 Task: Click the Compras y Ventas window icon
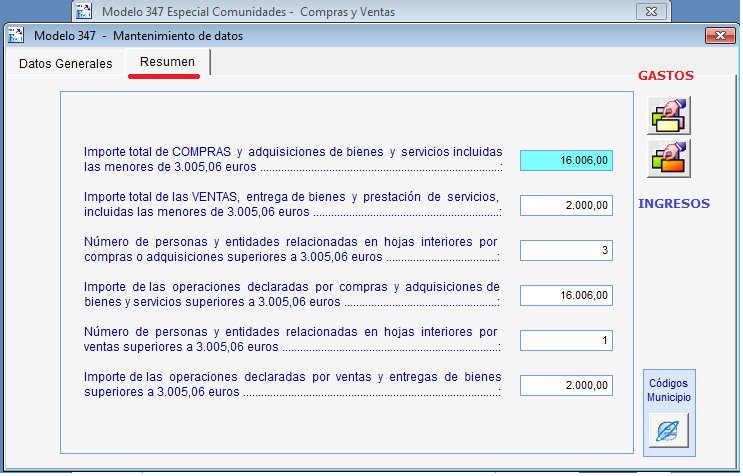(85, 12)
